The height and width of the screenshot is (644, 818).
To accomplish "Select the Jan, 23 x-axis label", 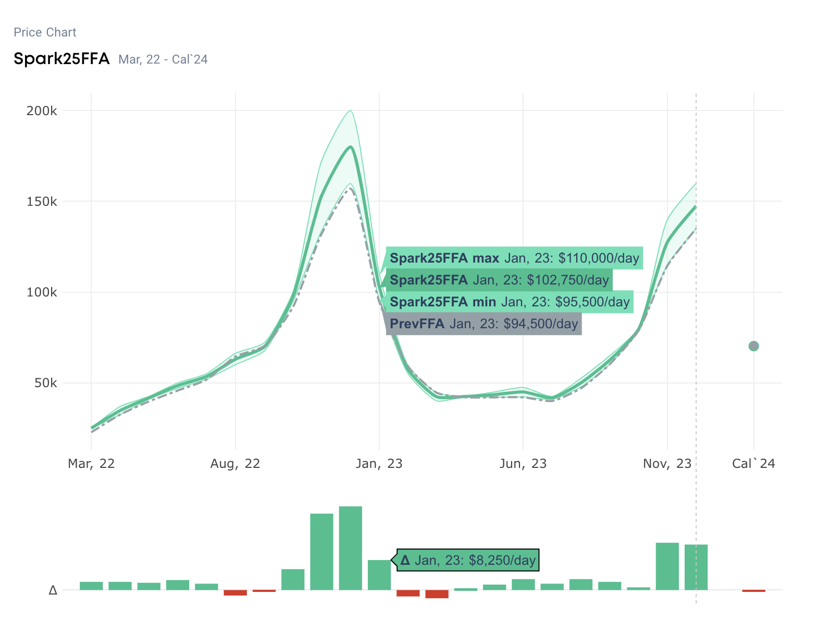I will click(379, 464).
